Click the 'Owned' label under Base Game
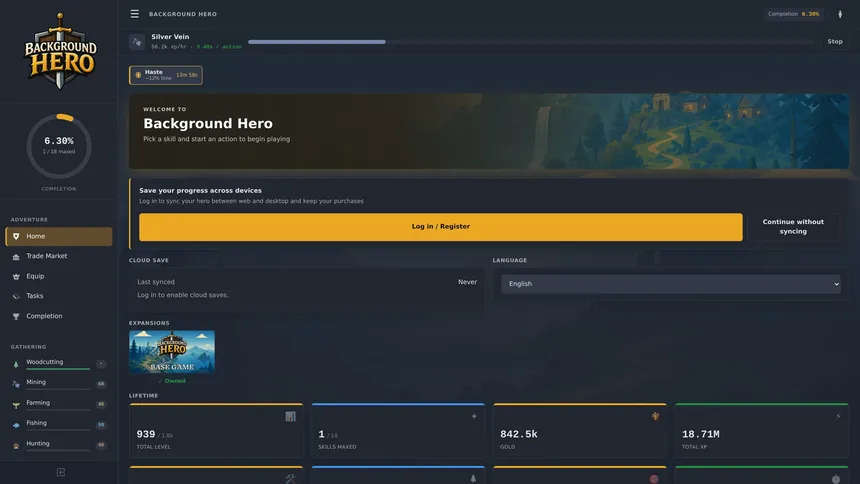Viewport: 860px width, 484px height. [172, 381]
